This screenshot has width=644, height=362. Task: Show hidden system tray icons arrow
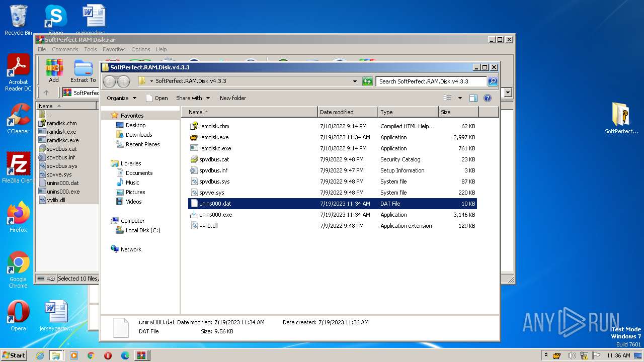(x=545, y=355)
